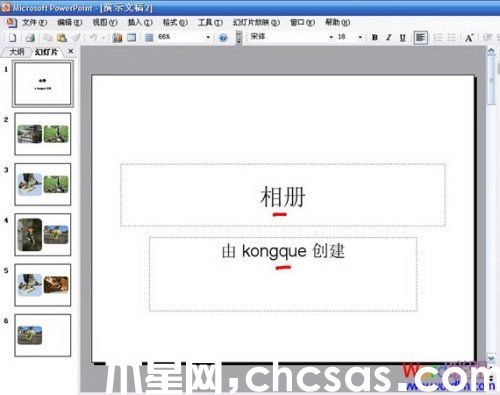Open the 工具 (Tools) menu
The height and width of the screenshot is (395, 500).
tap(210, 22)
